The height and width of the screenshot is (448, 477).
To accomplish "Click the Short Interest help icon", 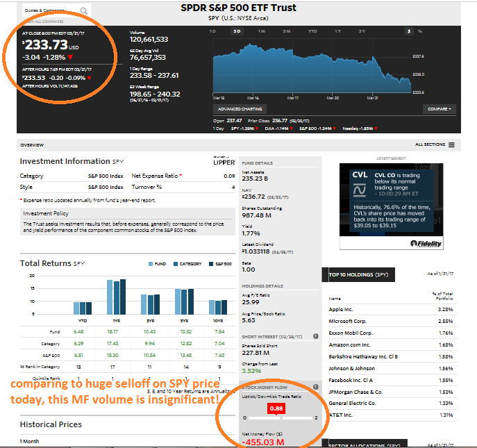I will coord(316,336).
